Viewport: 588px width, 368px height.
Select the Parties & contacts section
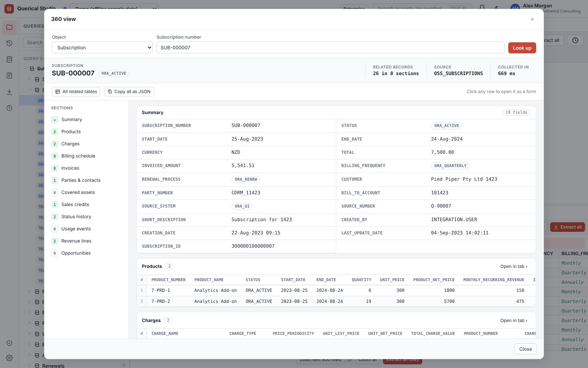[87, 180]
